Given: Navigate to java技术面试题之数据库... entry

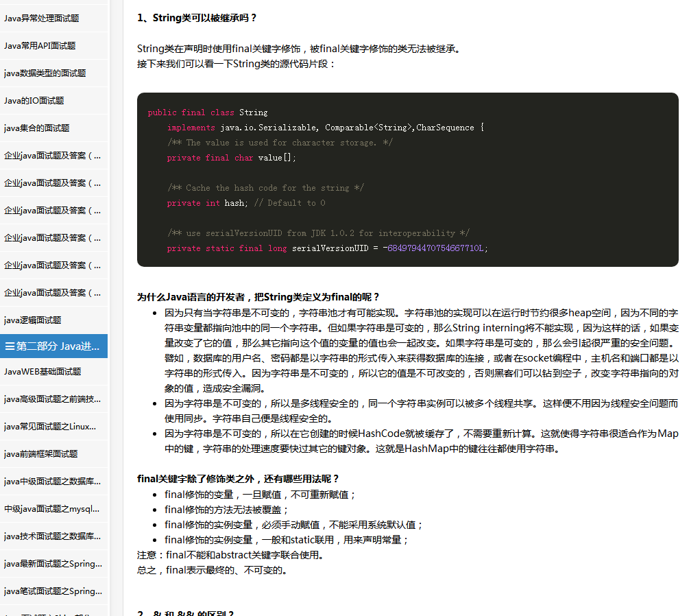Looking at the screenshot, I should click(52, 536).
